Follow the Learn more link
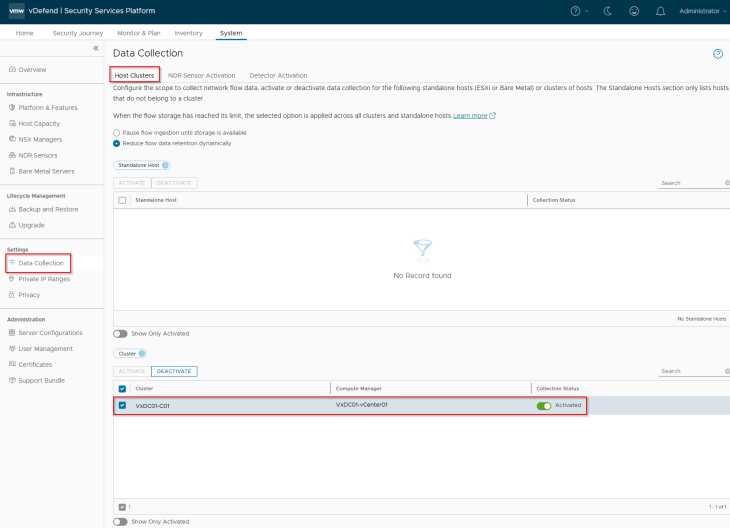Image resolution: width=730 pixels, height=528 pixels. tap(471, 116)
